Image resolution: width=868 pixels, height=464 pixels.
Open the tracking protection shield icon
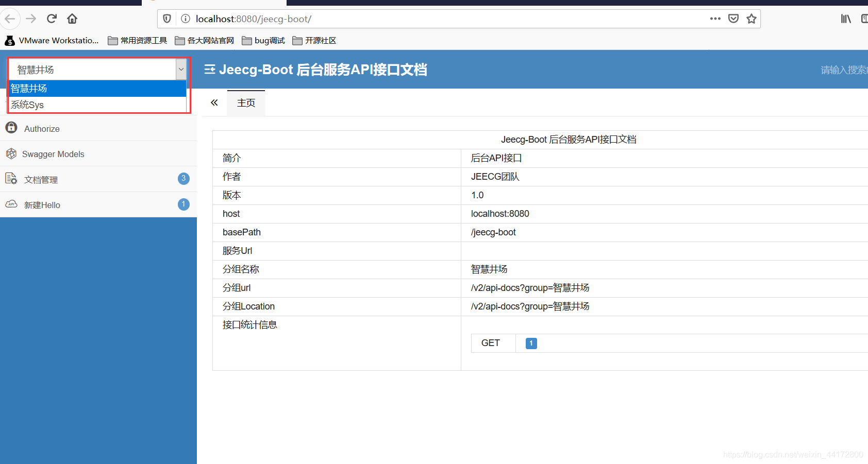coord(167,19)
